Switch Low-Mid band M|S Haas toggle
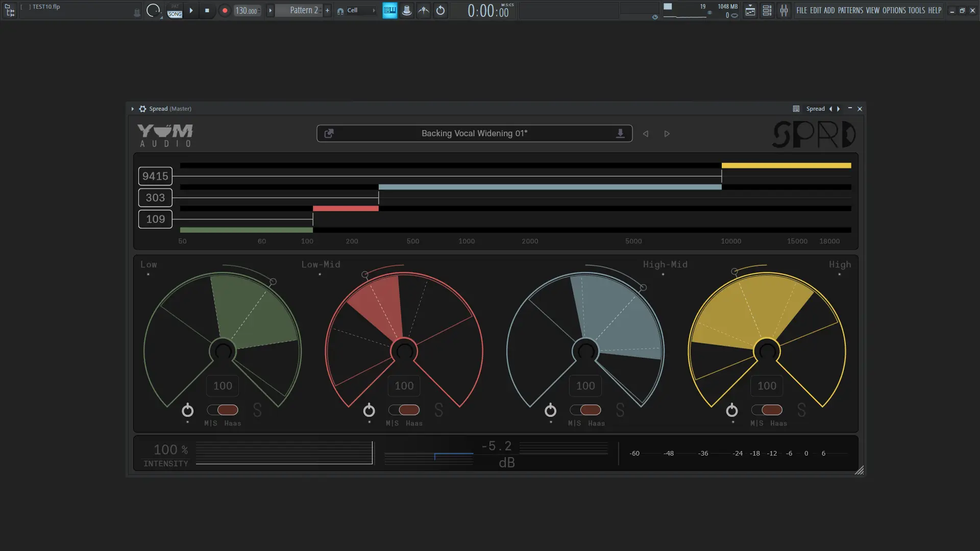Image resolution: width=980 pixels, height=551 pixels. click(x=404, y=410)
